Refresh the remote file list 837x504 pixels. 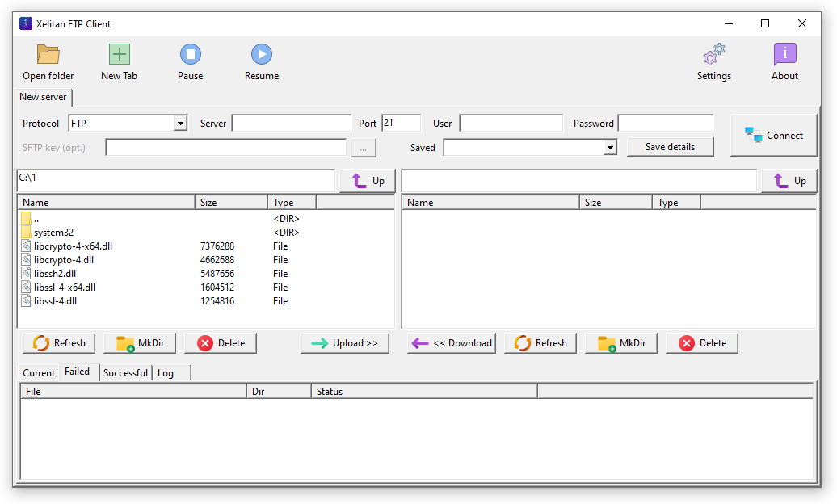click(540, 343)
